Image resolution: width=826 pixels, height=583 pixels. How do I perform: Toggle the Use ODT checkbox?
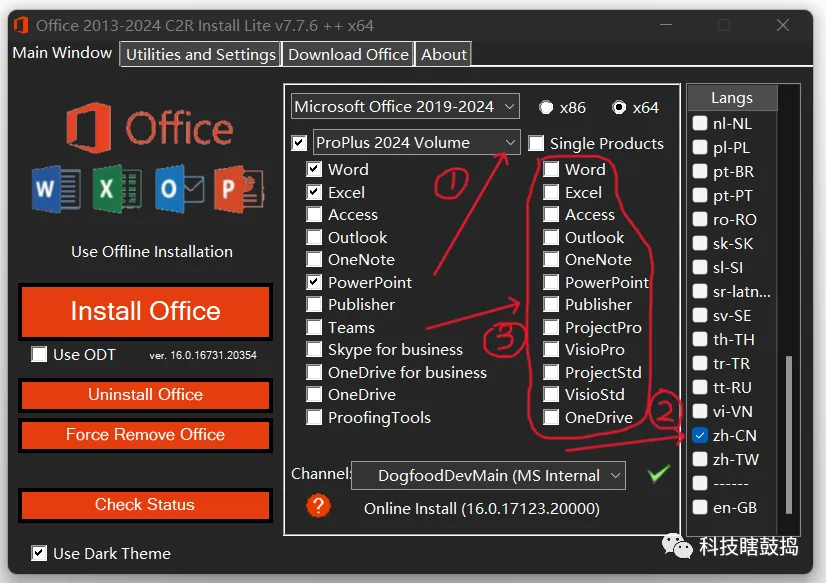pos(39,354)
